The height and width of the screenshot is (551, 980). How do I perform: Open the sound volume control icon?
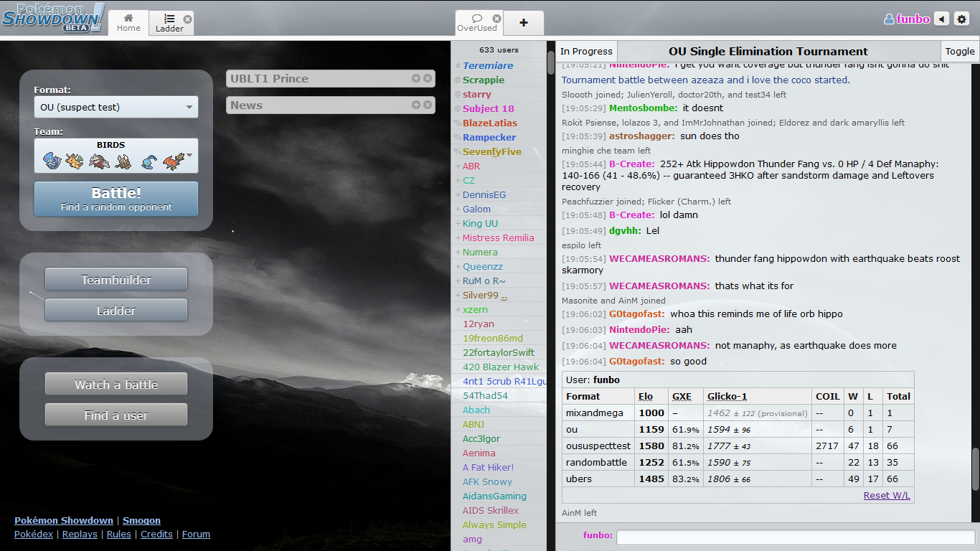click(941, 19)
